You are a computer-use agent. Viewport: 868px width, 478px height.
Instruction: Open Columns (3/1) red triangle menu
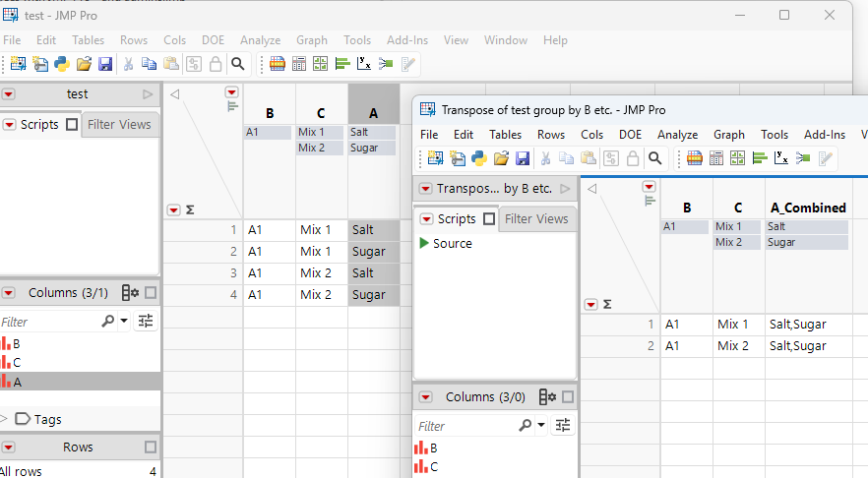tap(8, 293)
